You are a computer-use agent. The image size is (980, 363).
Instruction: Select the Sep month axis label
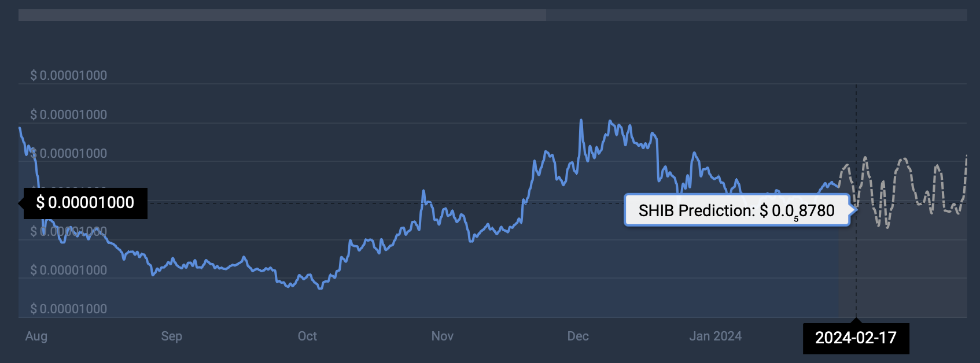click(x=172, y=336)
